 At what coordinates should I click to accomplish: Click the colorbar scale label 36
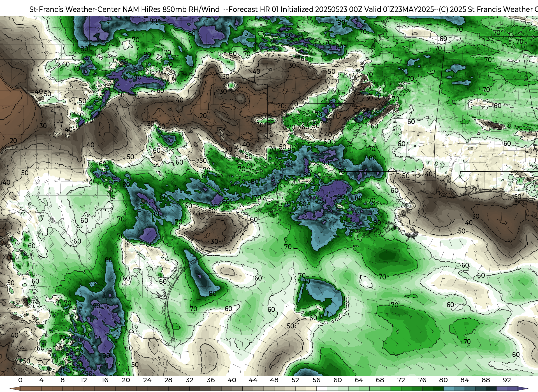(x=211, y=380)
